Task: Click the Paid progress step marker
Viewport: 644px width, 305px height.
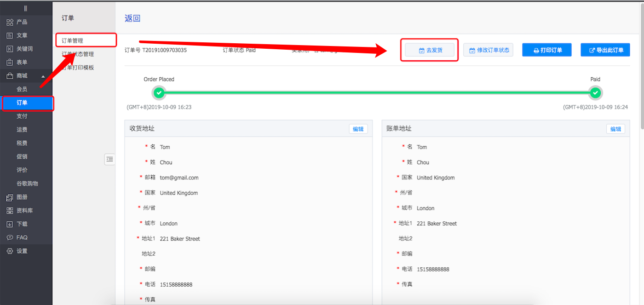Action: pyautogui.click(x=595, y=93)
